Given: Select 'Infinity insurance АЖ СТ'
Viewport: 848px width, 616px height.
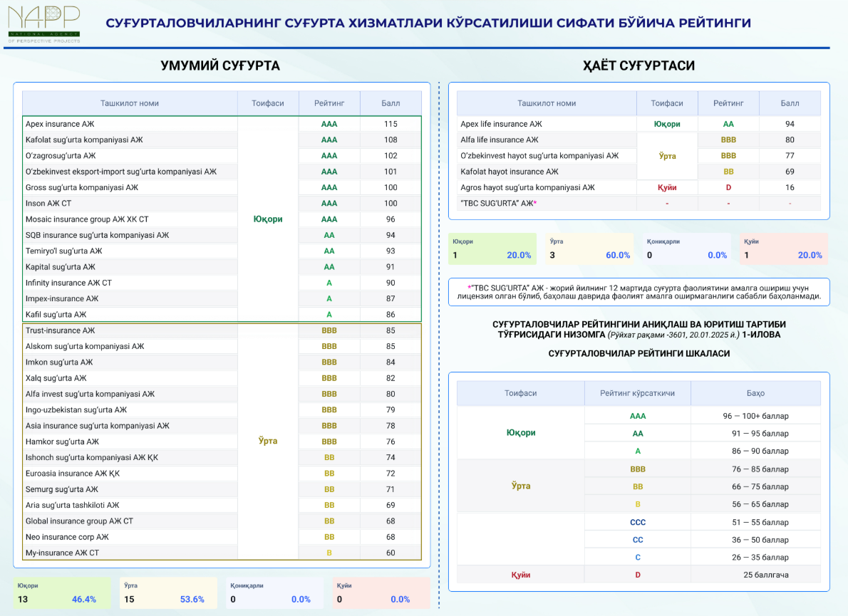Looking at the screenshot, I should [x=68, y=283].
